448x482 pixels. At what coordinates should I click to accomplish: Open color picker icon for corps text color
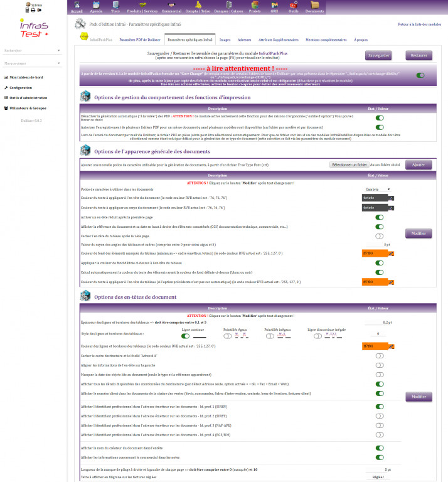391,208
